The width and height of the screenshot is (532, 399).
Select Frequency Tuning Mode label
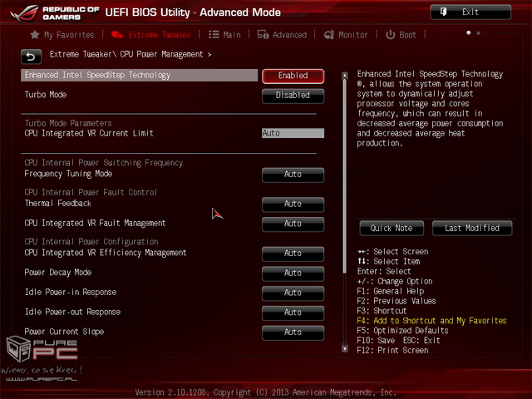(x=68, y=174)
